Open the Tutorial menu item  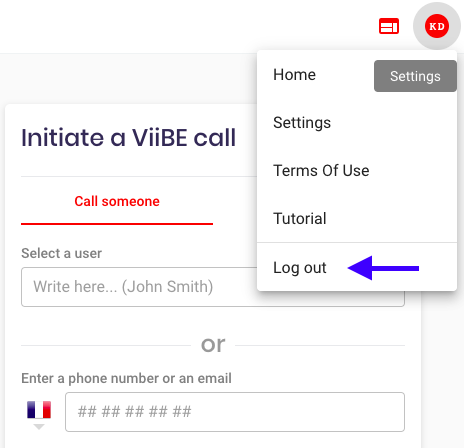click(x=300, y=219)
